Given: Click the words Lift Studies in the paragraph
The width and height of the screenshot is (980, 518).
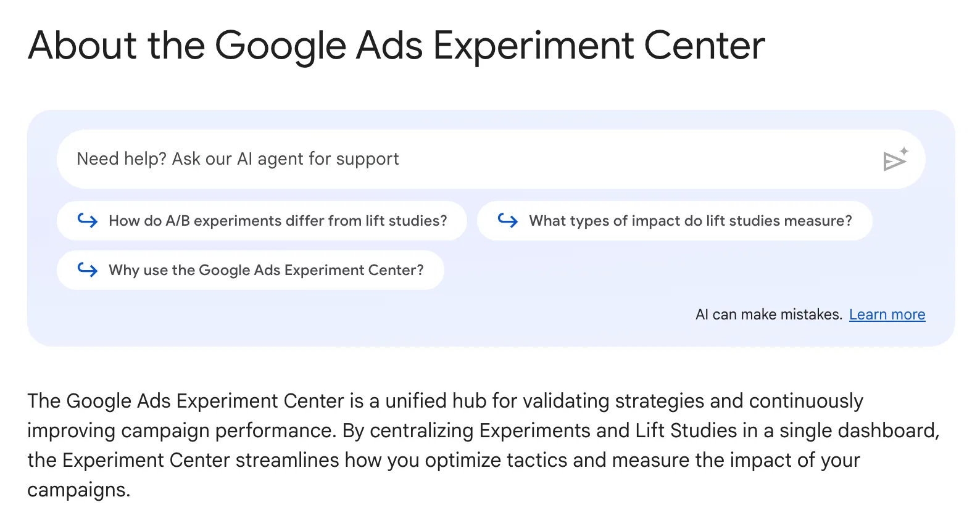Looking at the screenshot, I should pos(686,430).
